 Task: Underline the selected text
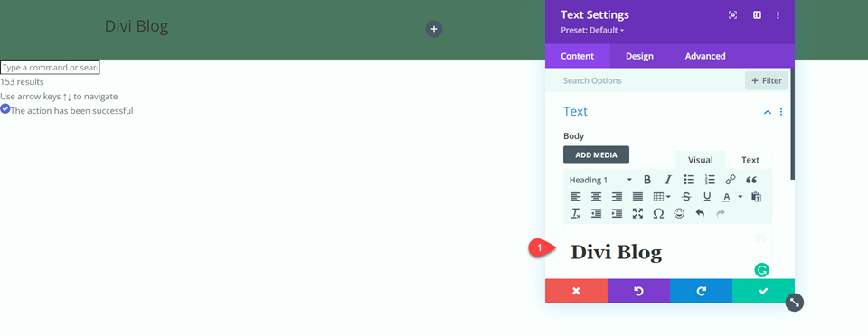click(707, 197)
